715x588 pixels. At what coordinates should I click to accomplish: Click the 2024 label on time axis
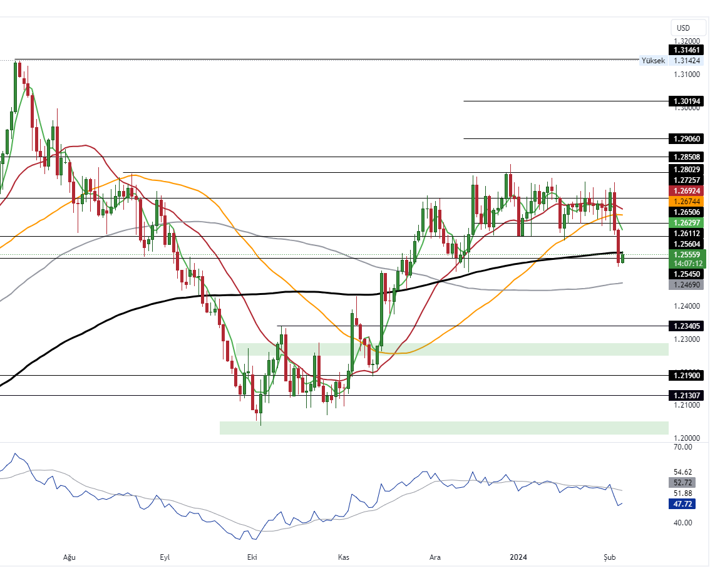point(519,557)
